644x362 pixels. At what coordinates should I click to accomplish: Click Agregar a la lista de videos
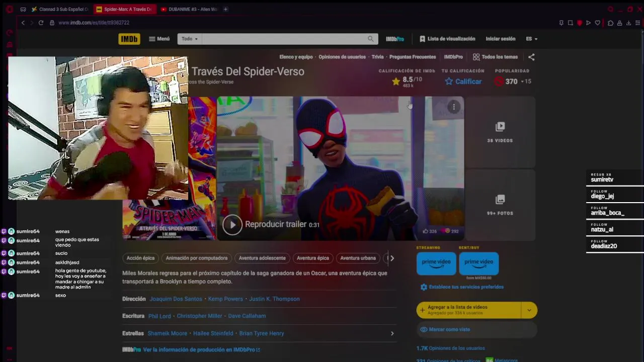[469, 310]
